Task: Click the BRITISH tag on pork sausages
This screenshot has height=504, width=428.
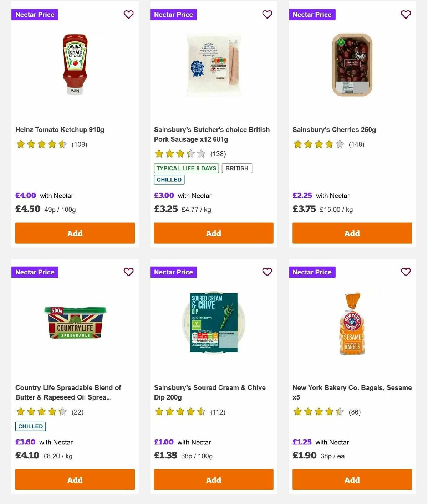Action: [237, 168]
